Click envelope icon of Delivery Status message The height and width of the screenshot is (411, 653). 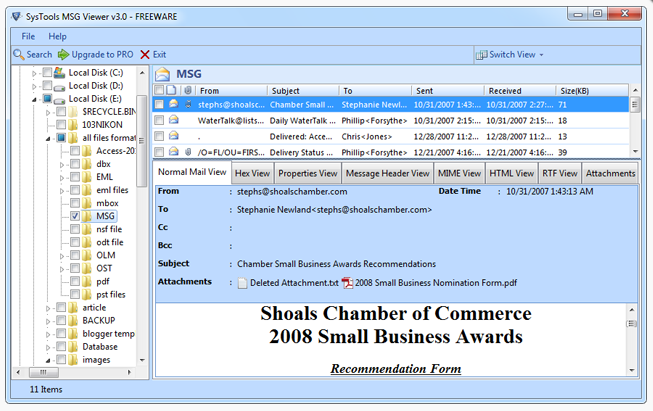coord(174,152)
